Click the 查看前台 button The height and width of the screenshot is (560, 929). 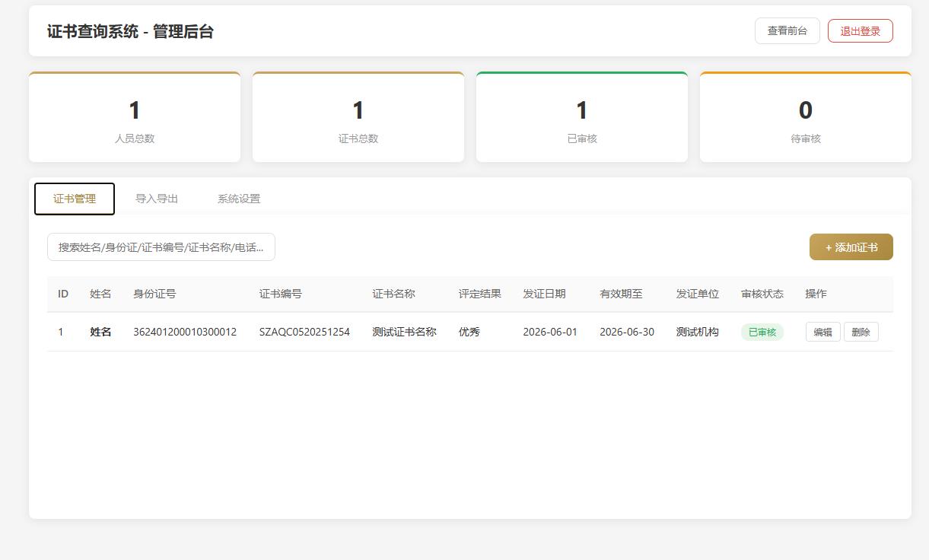click(x=787, y=31)
